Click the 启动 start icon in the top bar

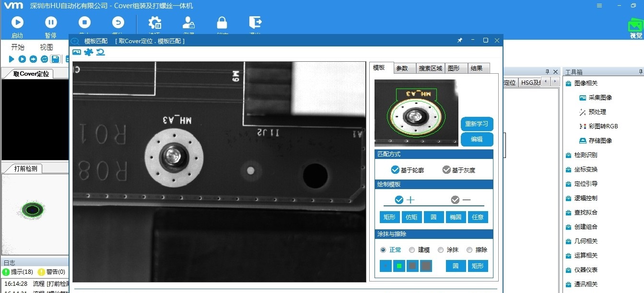coord(17,23)
